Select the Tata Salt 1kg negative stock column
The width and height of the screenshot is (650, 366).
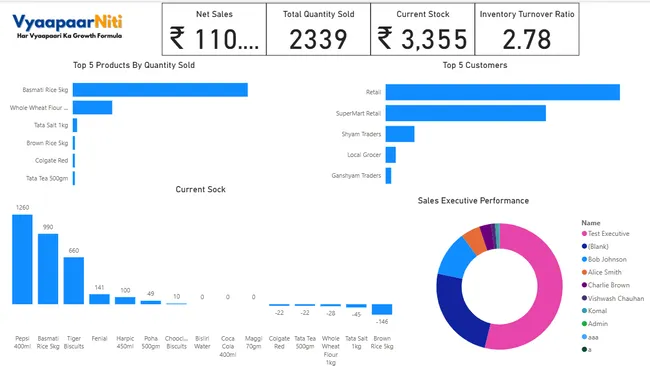point(356,306)
